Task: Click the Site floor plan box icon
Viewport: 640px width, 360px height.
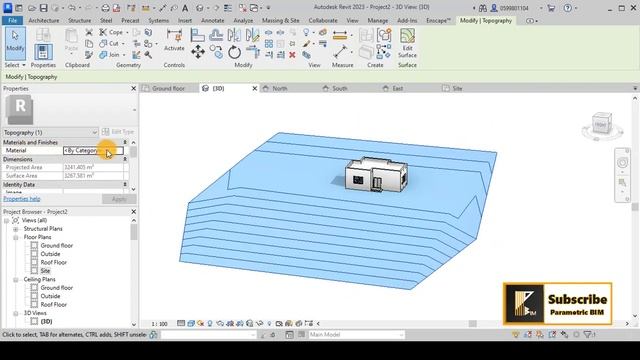Action: click(x=34, y=271)
